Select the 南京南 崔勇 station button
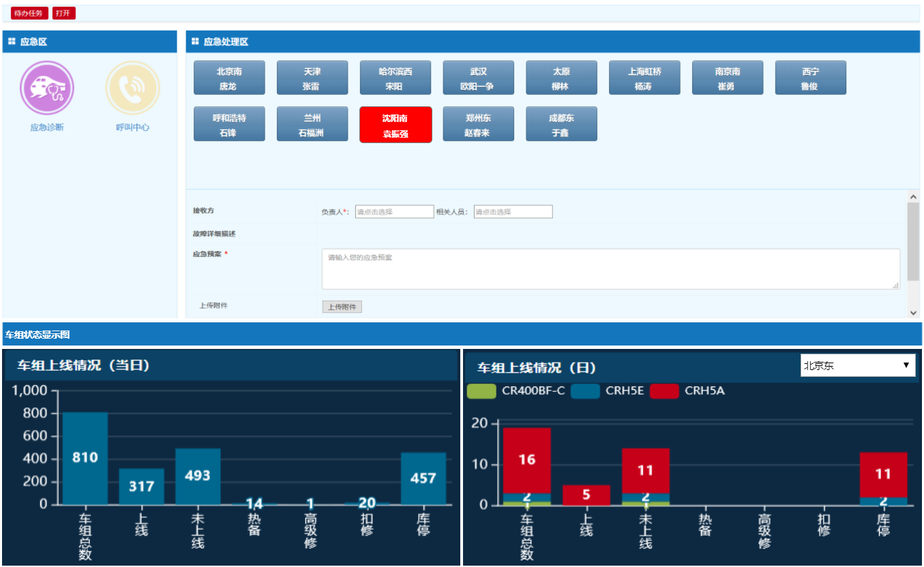Viewport: 924px width, 567px height. [x=728, y=78]
